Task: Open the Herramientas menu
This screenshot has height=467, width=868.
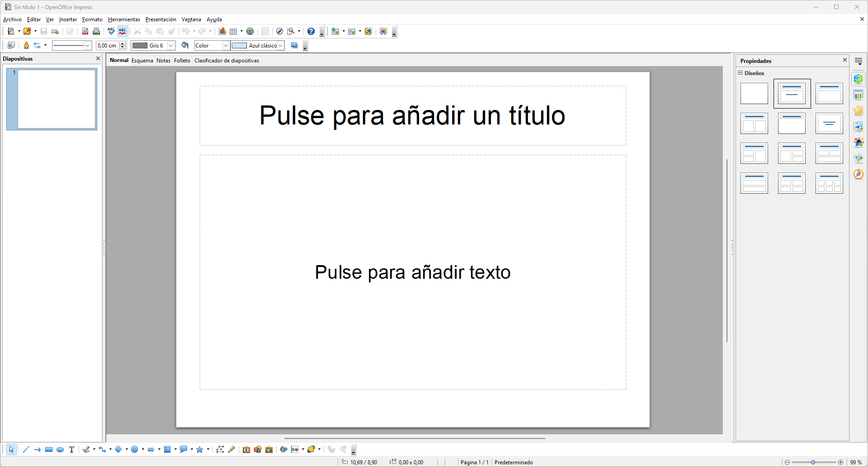Action: [x=124, y=19]
